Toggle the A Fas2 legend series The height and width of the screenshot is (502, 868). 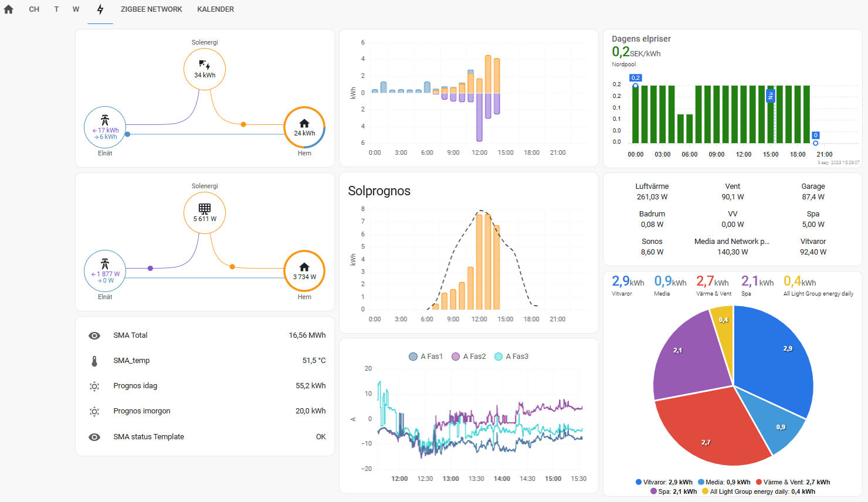tap(469, 357)
